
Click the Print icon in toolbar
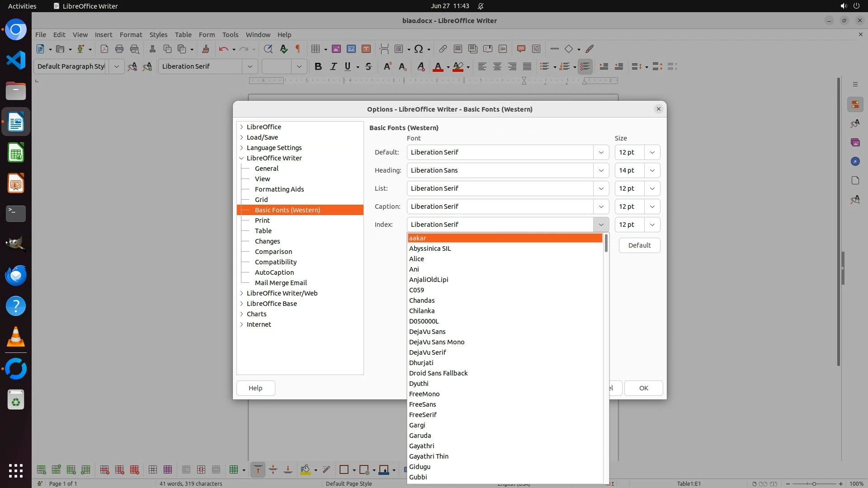(119, 49)
